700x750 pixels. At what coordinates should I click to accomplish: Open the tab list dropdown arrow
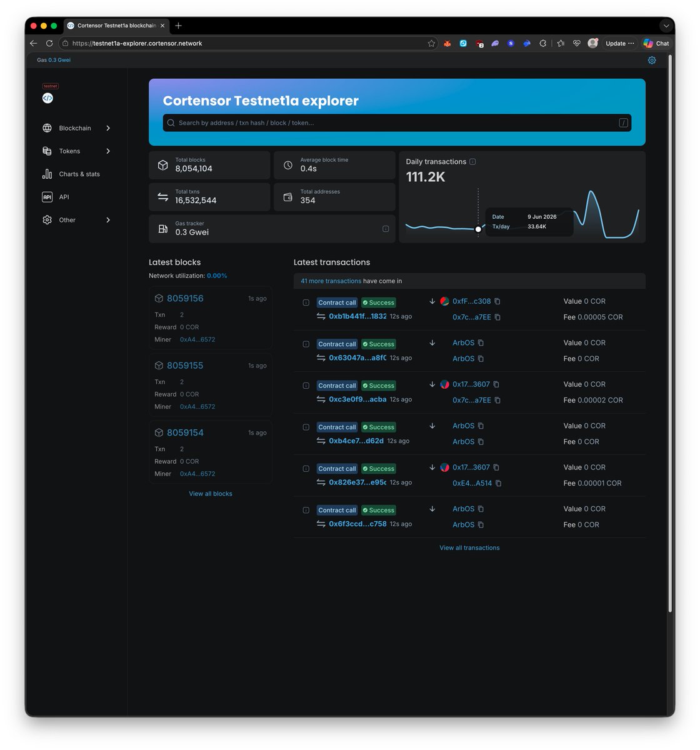point(666,26)
